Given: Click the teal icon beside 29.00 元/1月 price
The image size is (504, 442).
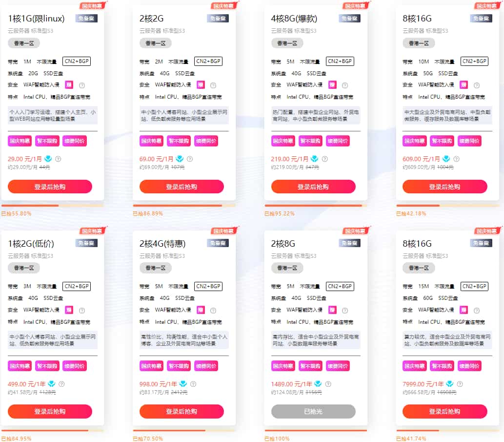Looking at the screenshot, I should pyautogui.click(x=48, y=159).
